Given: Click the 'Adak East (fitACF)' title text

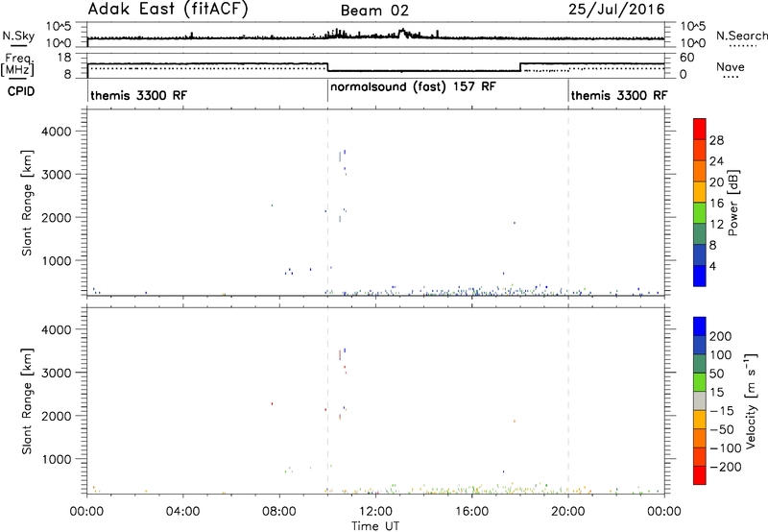Looking at the screenshot, I should pyautogui.click(x=167, y=10).
